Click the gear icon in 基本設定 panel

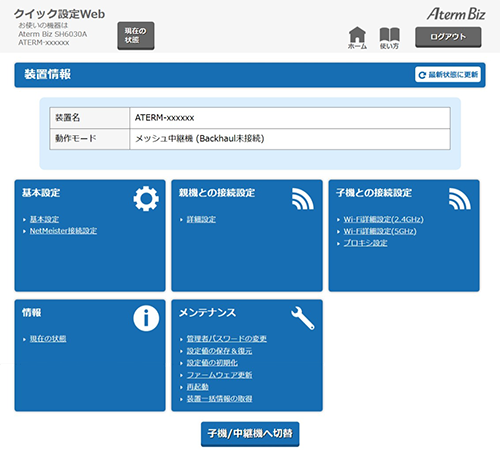coord(146,199)
